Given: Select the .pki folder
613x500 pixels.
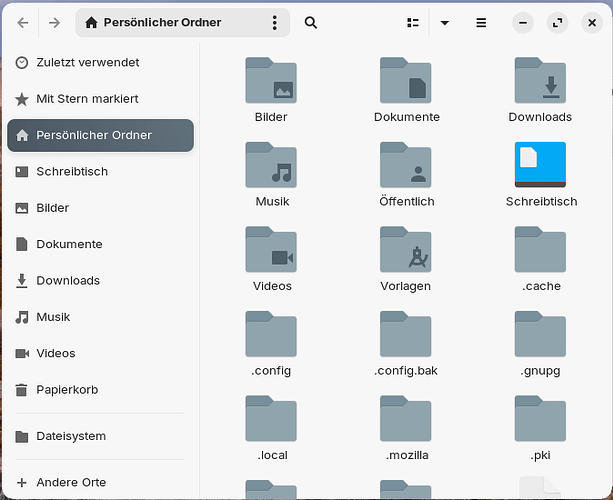Looking at the screenshot, I should click(540, 418).
